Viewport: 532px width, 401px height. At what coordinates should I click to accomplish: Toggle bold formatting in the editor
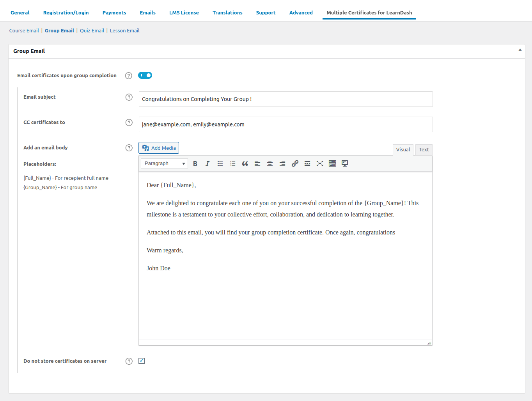(195, 163)
